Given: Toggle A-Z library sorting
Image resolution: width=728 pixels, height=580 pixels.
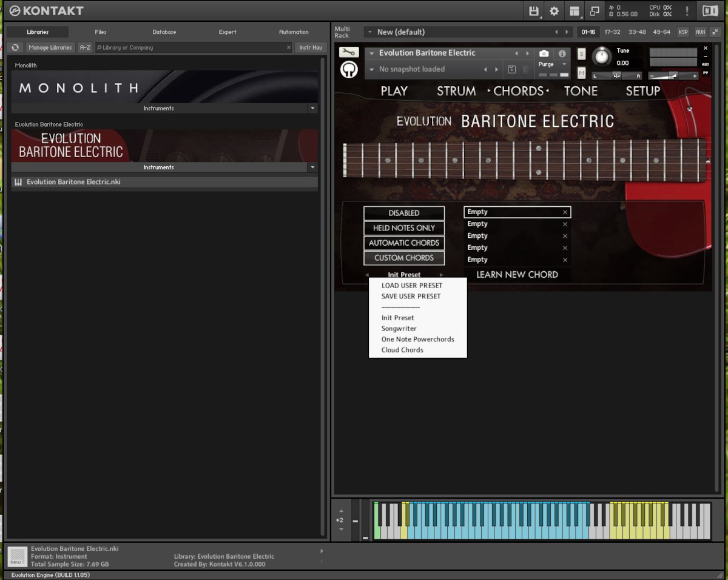Looking at the screenshot, I should tap(85, 47).
